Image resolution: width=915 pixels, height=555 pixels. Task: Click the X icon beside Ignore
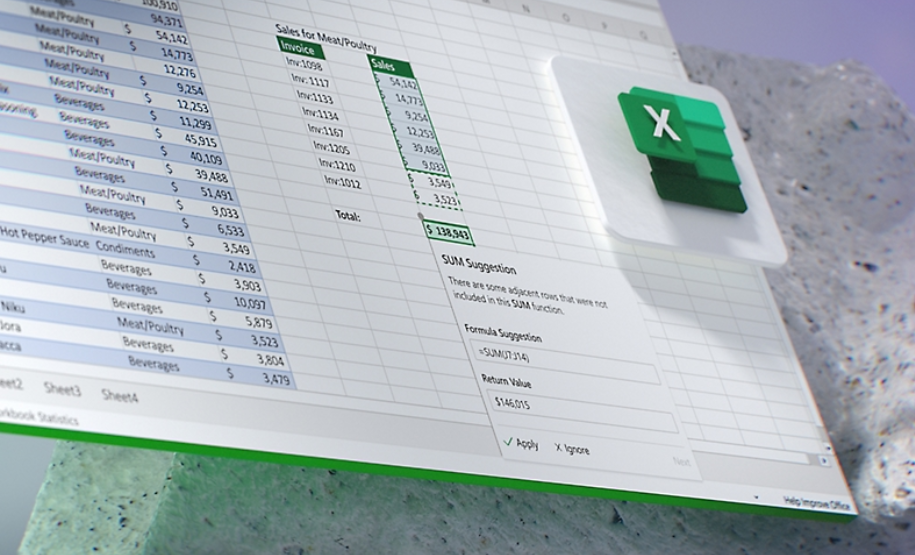pyautogui.click(x=558, y=448)
